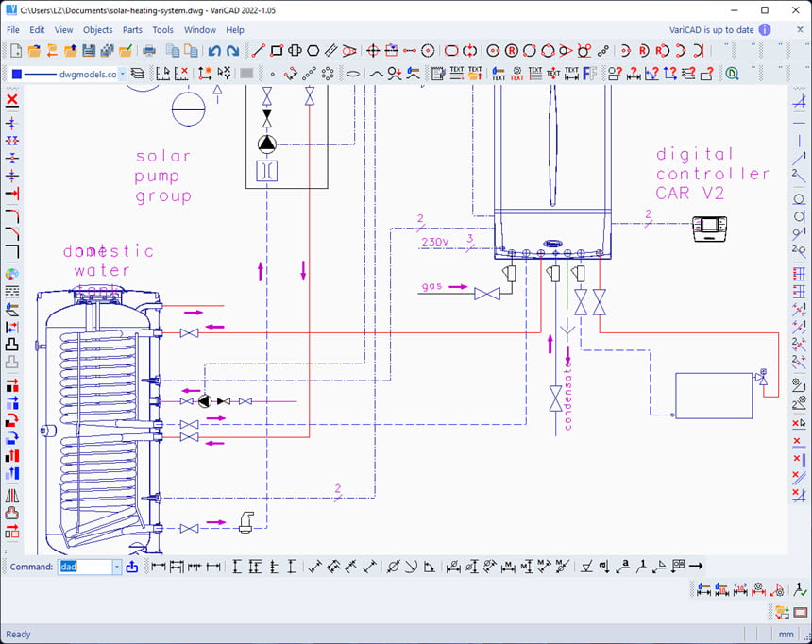Click the mirror objects icon in left toolbar
The image size is (812, 644).
[12, 496]
